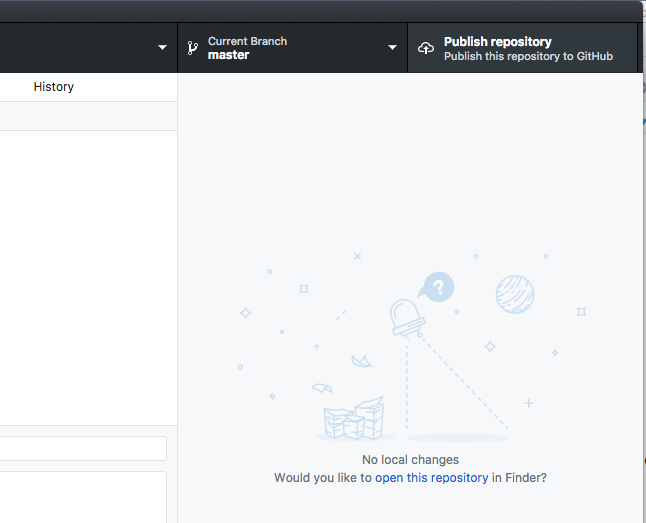Click the striped planet illustration
This screenshot has height=523, width=646.
[514, 294]
